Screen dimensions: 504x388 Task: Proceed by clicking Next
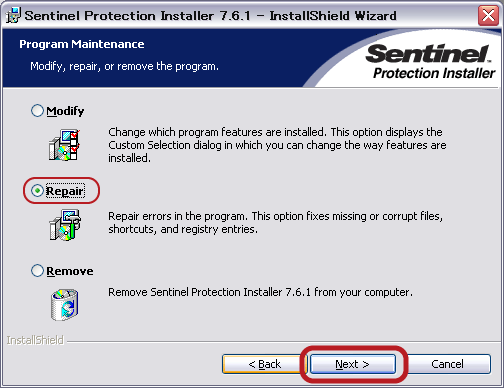(353, 364)
